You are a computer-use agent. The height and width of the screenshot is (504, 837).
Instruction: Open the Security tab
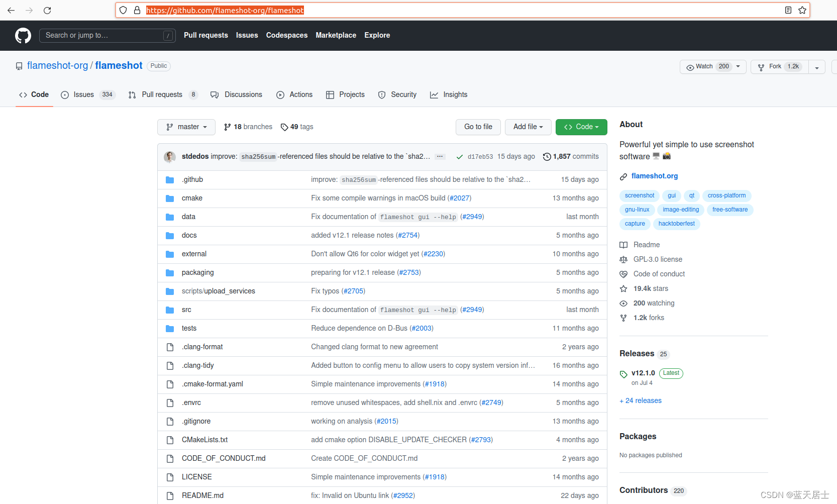coord(397,95)
